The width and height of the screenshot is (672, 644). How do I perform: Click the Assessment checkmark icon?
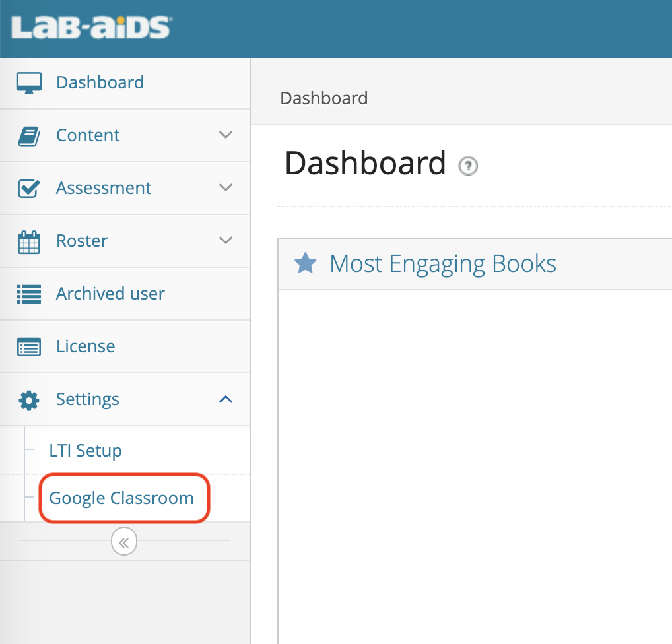(x=28, y=189)
